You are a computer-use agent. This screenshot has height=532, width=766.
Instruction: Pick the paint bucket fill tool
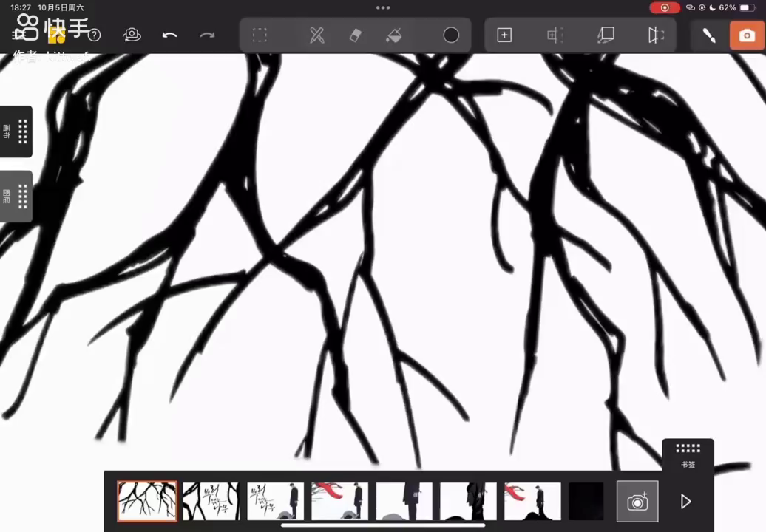(393, 35)
